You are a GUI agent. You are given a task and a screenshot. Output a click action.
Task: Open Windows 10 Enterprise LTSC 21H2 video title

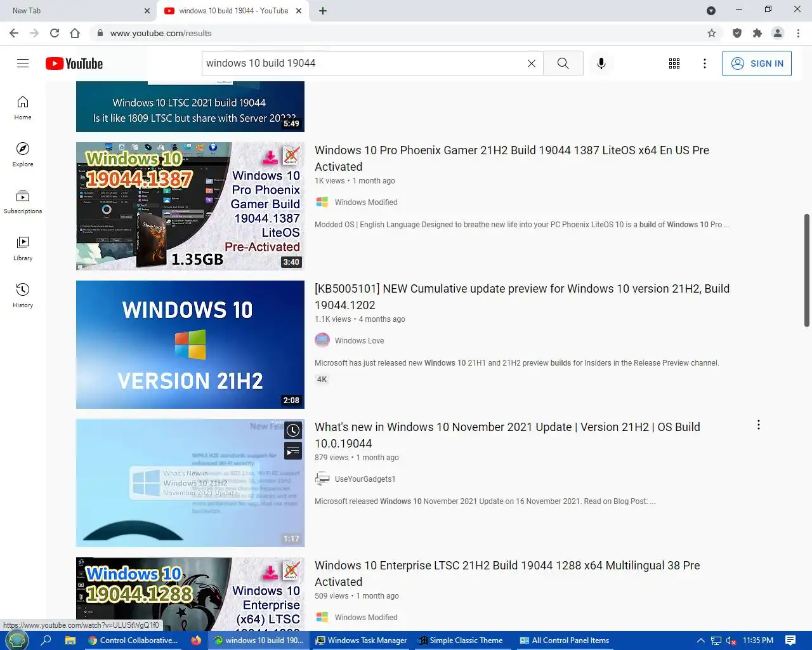pyautogui.click(x=507, y=574)
